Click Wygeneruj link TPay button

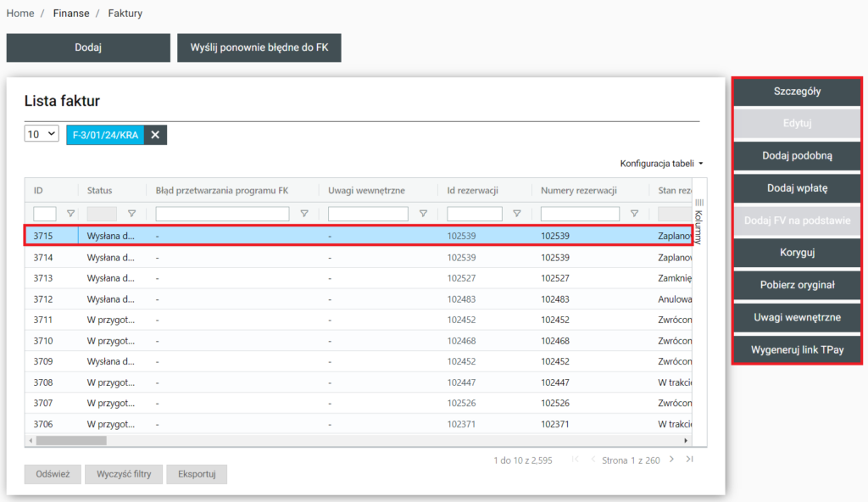click(797, 349)
